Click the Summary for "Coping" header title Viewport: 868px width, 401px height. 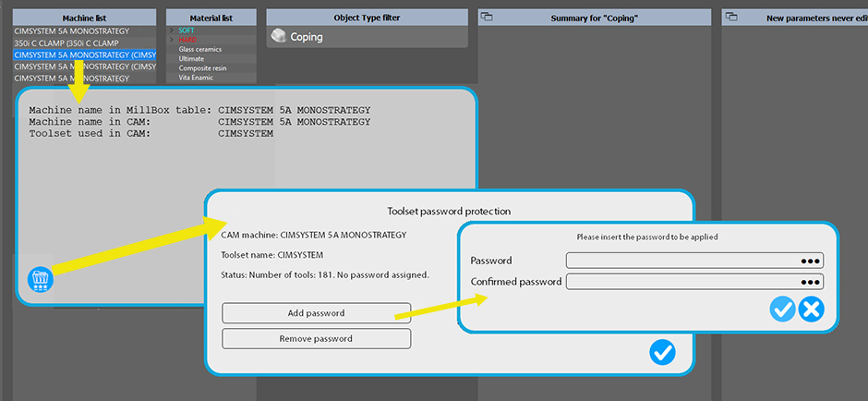(595, 18)
